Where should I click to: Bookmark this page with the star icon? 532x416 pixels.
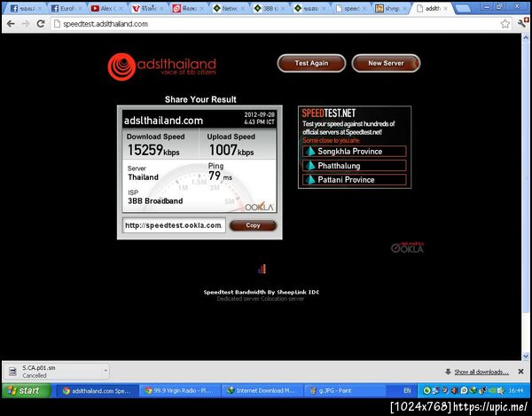[505, 23]
